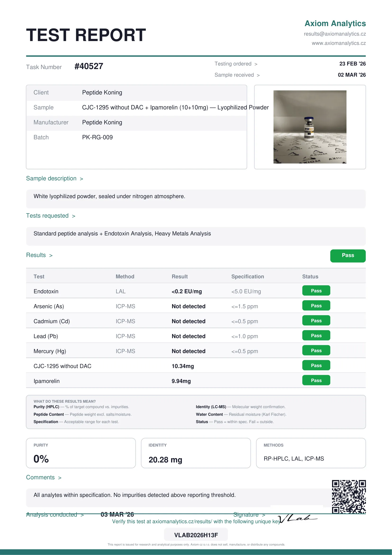Open the www.axiomanalytics.cz website link
The height and width of the screenshot is (555, 392).
coord(339,43)
